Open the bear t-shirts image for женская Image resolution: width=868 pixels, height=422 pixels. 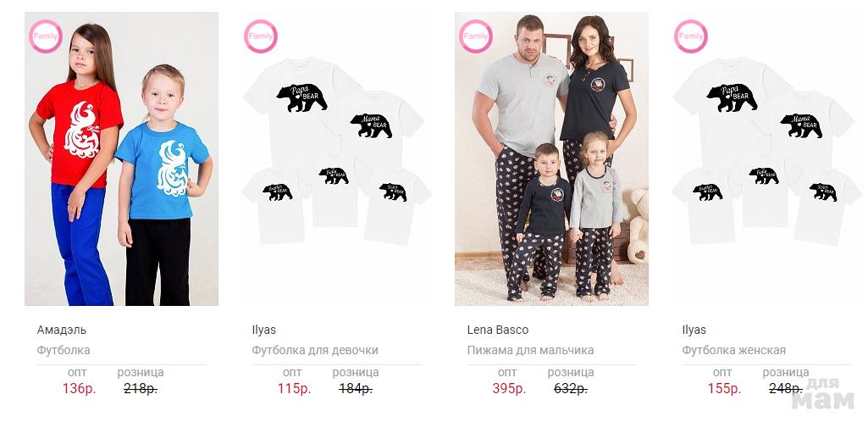(766, 159)
